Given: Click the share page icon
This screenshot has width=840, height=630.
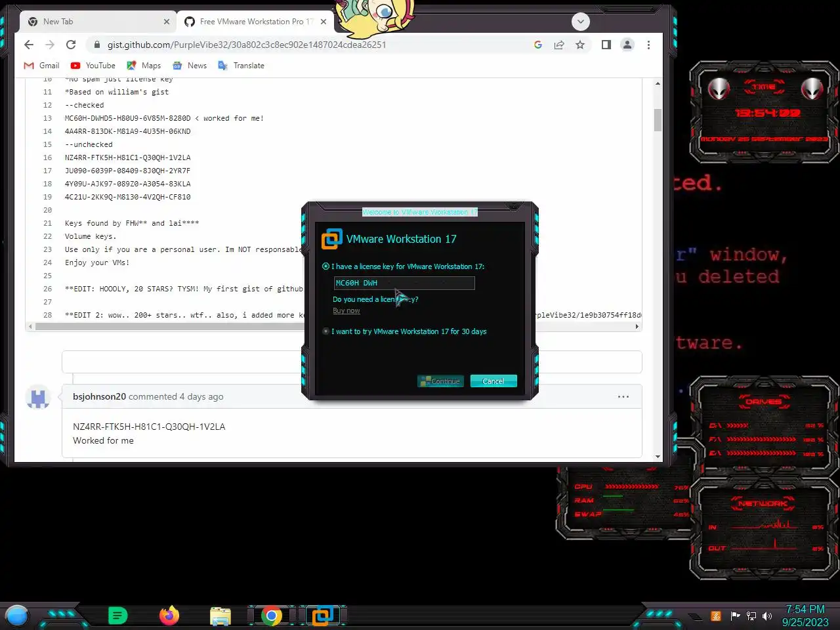Looking at the screenshot, I should (x=559, y=45).
